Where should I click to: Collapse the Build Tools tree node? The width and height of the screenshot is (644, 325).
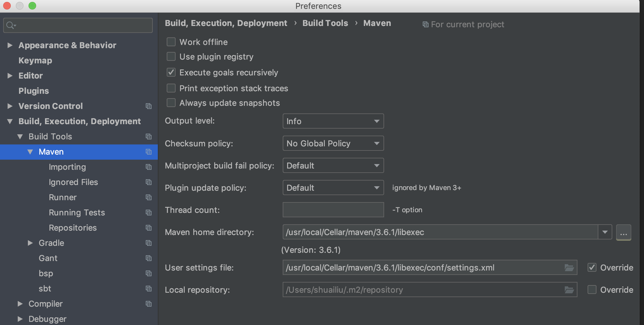pos(20,137)
